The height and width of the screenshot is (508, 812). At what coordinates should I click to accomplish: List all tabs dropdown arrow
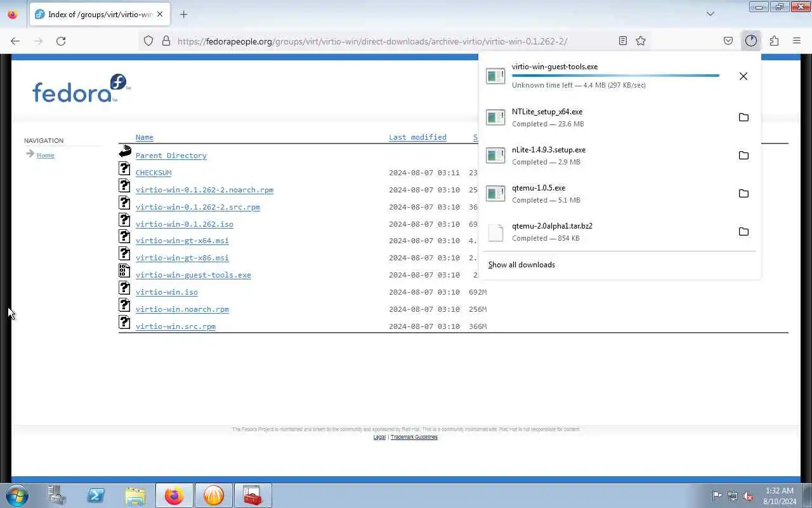point(710,14)
